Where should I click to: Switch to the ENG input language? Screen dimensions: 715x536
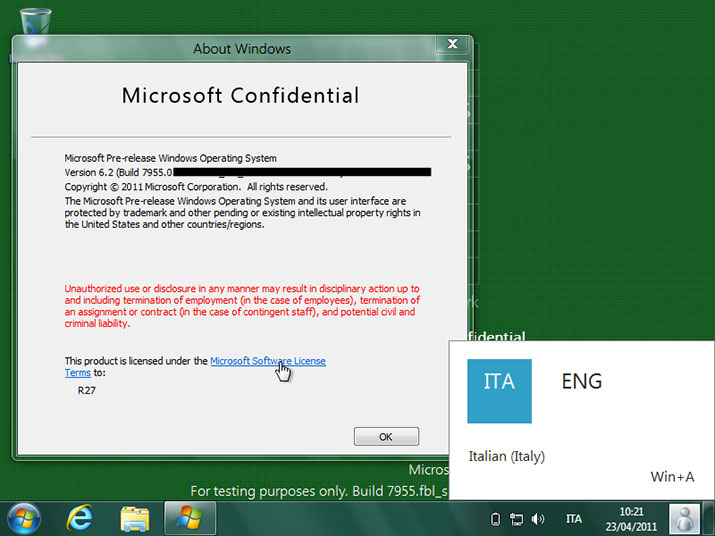581,381
